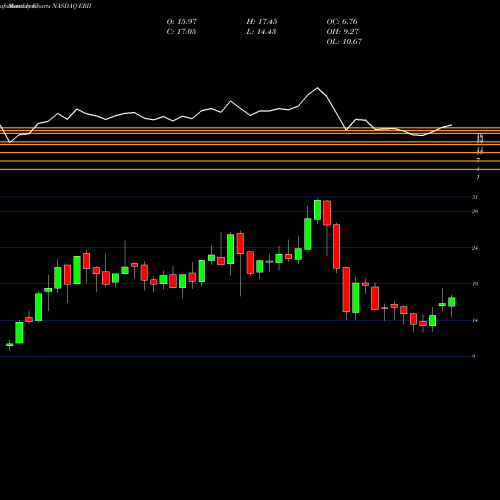500x500 pixels.
Task: Select the close value C: 17.05
Action: (x=181, y=32)
